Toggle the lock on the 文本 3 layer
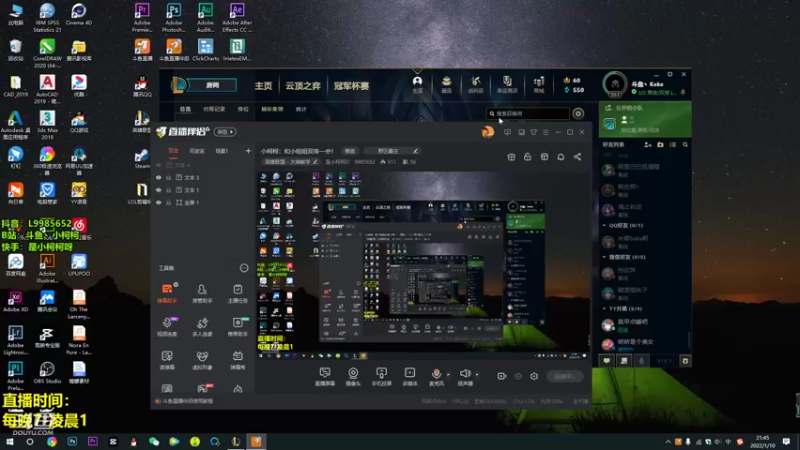The width and height of the screenshot is (800, 450). pos(168,178)
